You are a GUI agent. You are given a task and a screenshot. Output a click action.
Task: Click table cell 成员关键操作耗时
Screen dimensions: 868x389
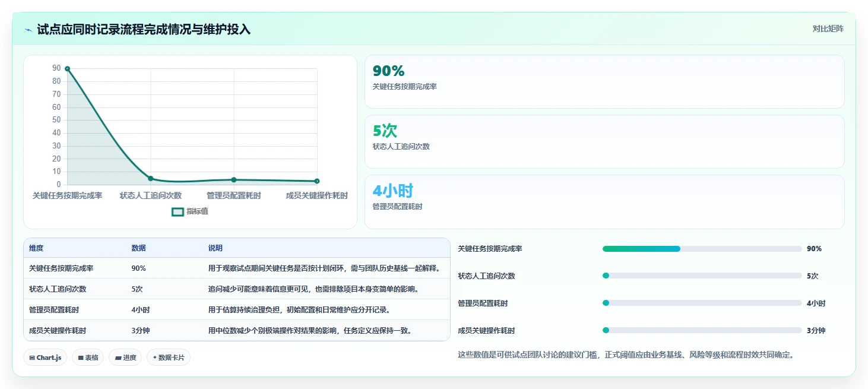tap(58, 331)
